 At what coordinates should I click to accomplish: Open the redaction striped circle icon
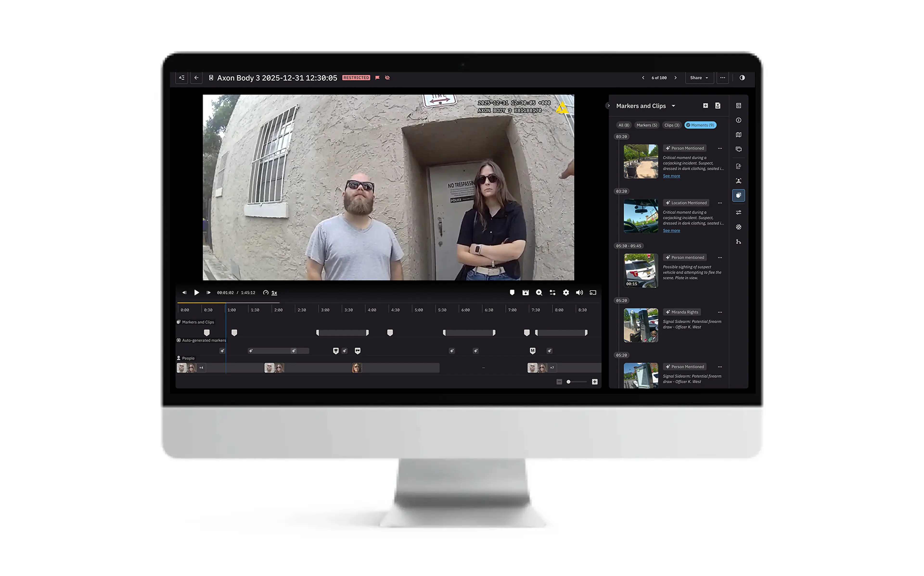click(738, 227)
